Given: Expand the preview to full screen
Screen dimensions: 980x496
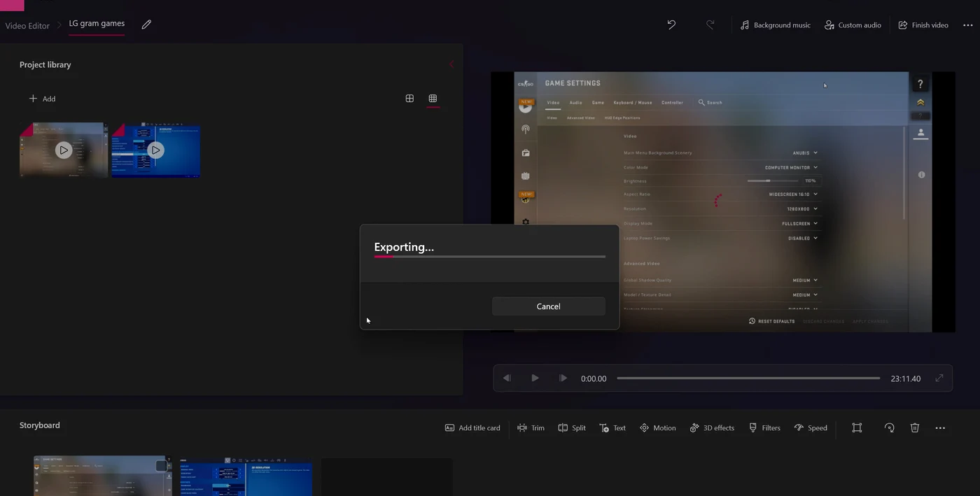Looking at the screenshot, I should (939, 378).
